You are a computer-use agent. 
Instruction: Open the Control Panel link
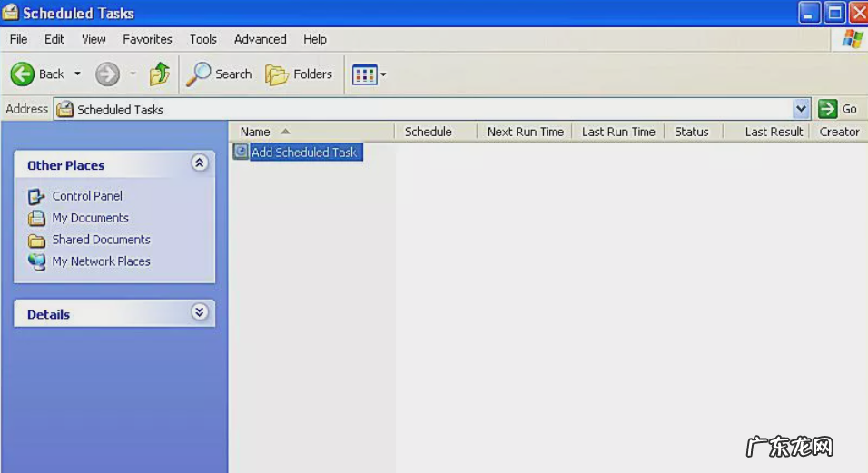[87, 196]
